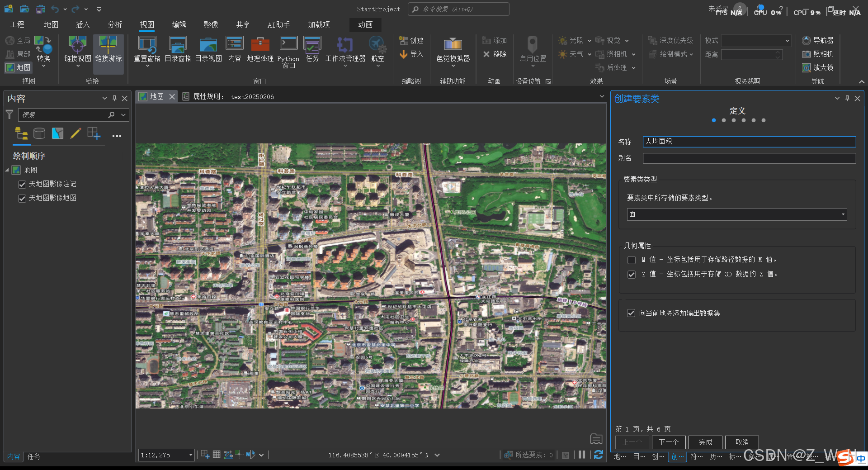Click the 下一个 (Next) button
This screenshot has height=470, width=868.
669,442
